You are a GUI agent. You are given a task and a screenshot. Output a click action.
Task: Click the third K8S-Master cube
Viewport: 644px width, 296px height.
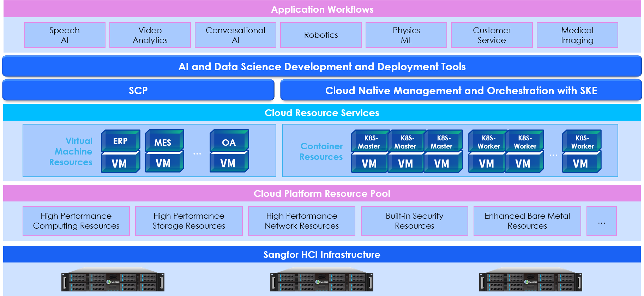tap(443, 141)
